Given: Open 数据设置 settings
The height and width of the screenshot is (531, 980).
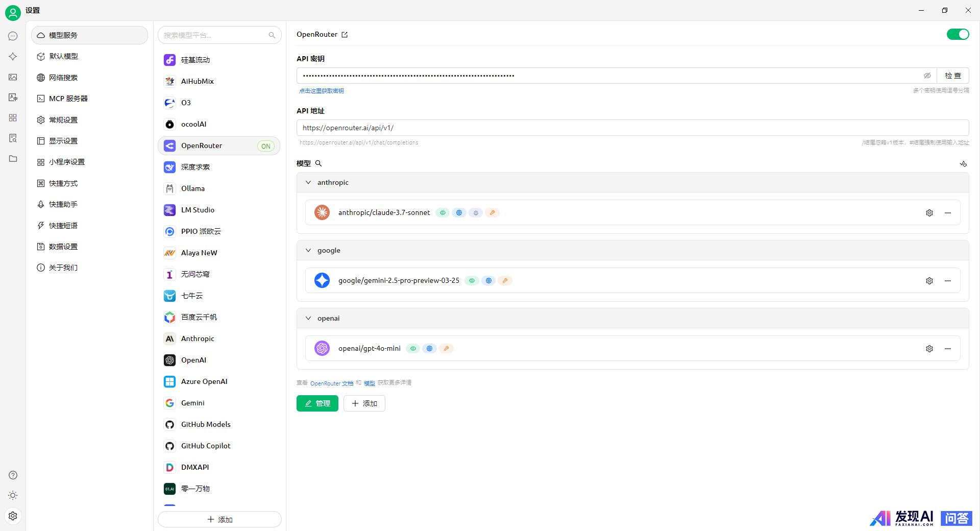Looking at the screenshot, I should [x=89, y=247].
